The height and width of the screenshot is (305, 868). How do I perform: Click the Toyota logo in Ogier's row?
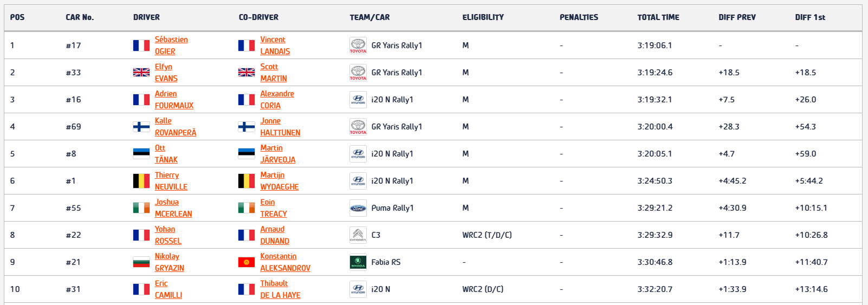(358, 46)
